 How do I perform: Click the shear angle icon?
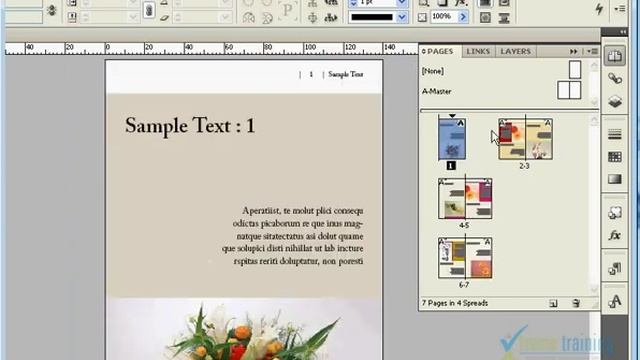pyautogui.click(x=164, y=18)
